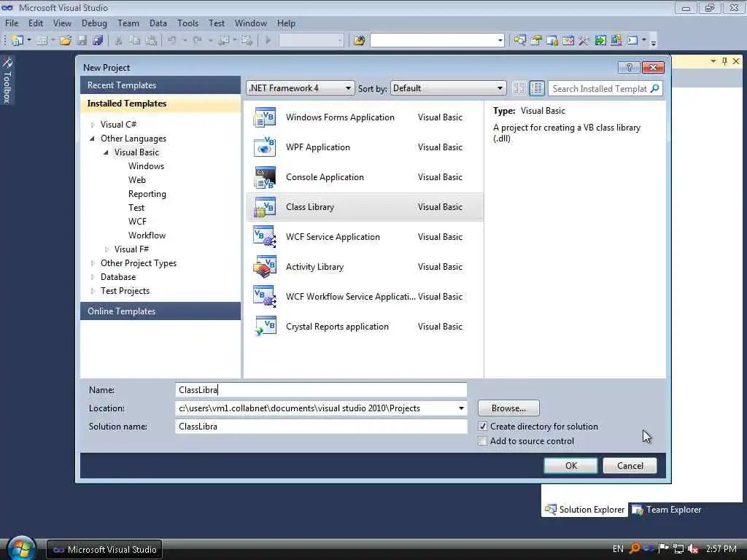Select the Workflow tree item
The width and height of the screenshot is (747, 560).
tap(147, 236)
